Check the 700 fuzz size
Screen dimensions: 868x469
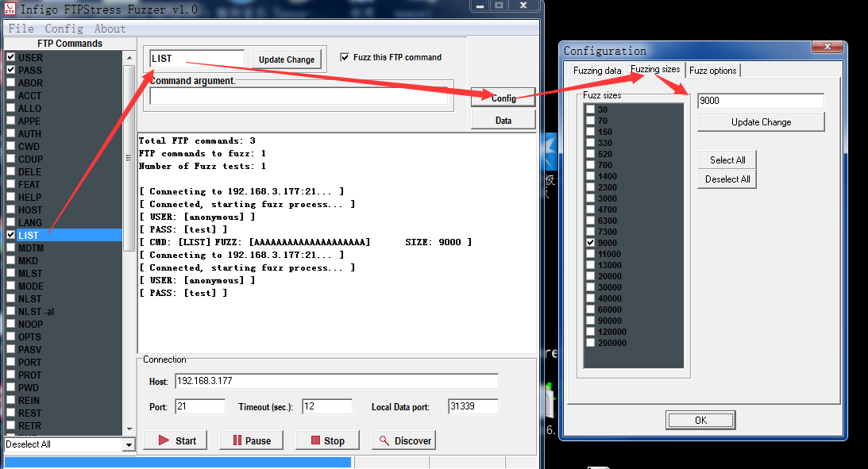coord(591,165)
